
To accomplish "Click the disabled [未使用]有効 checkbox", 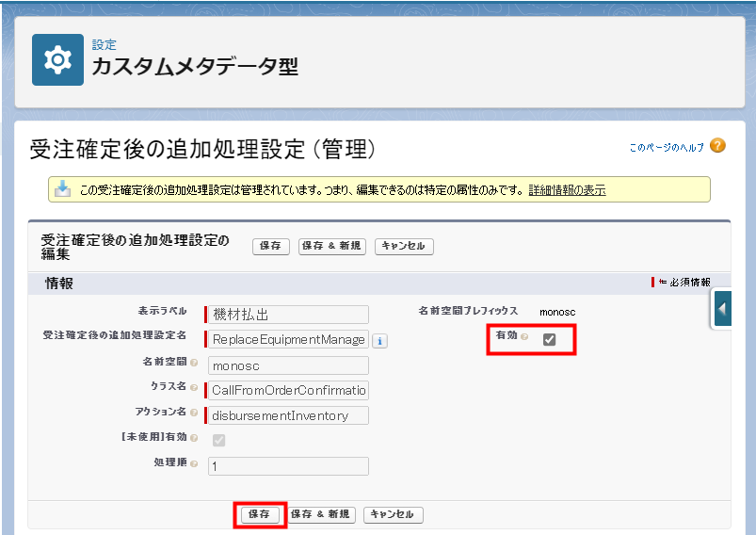I will pyautogui.click(x=218, y=440).
